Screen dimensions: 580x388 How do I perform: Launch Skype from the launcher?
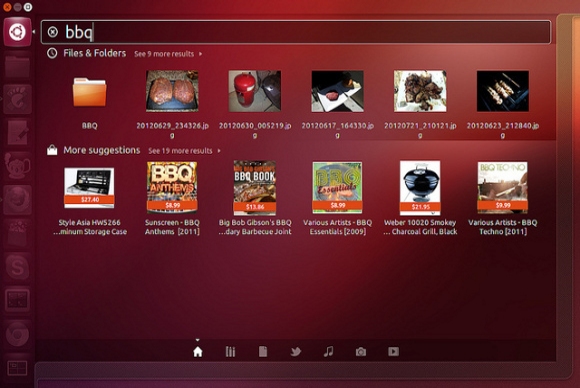[x=17, y=267]
